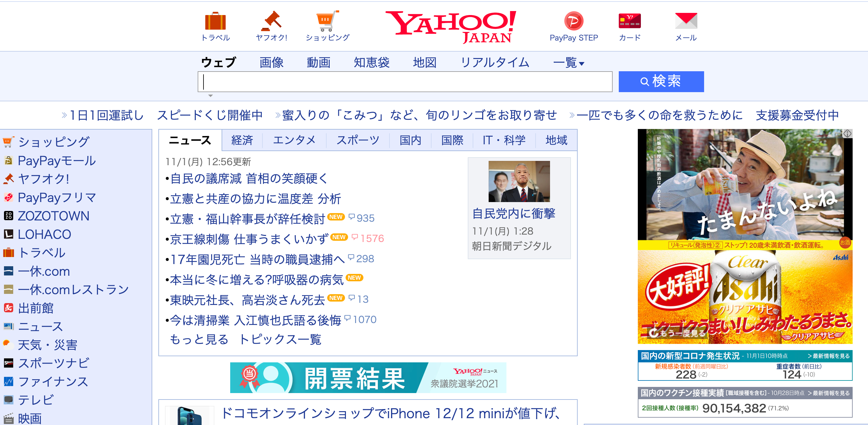Screen dimensions: 868x425
Task: Open the Yahoo Card icon
Action: click(x=629, y=21)
